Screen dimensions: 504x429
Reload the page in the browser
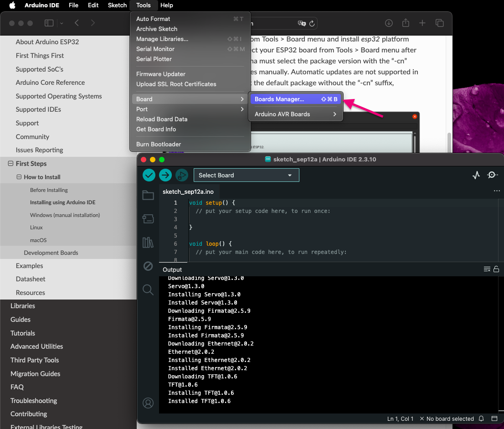pos(312,23)
